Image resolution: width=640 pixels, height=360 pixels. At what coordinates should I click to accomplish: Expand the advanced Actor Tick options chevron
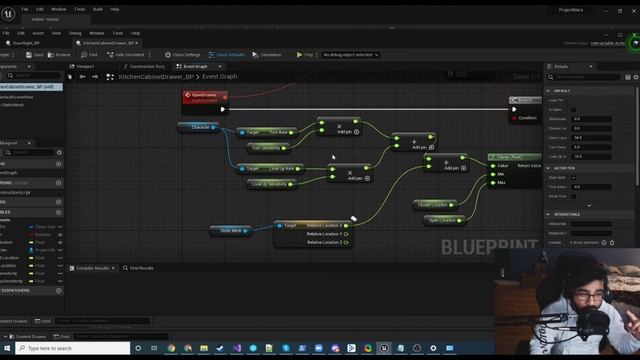coord(589,206)
